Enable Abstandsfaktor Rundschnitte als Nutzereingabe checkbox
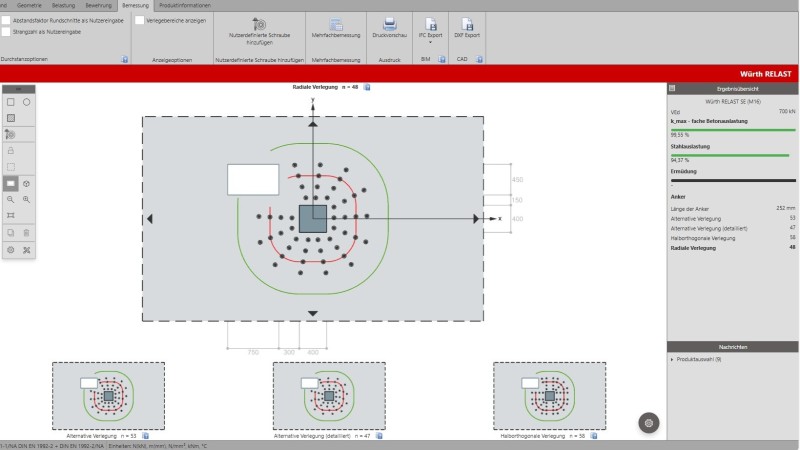 6,19
